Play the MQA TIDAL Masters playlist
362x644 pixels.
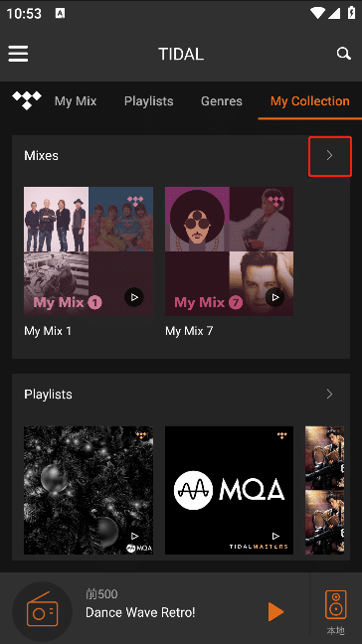pyautogui.click(x=275, y=536)
